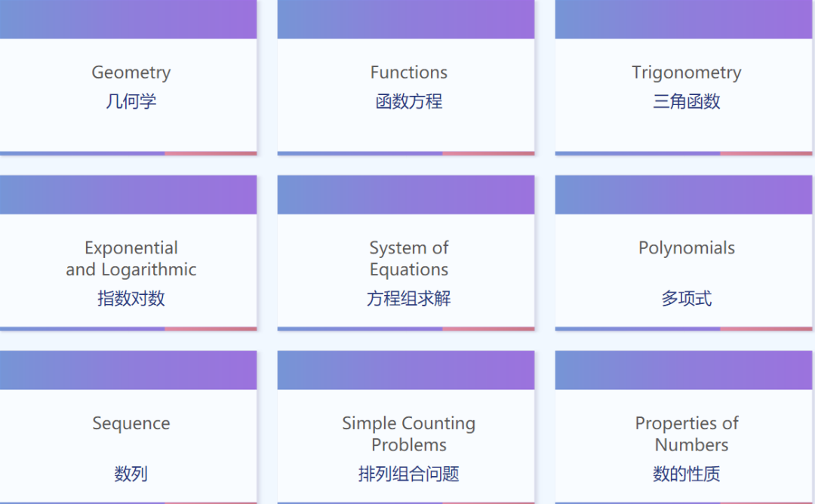Click the 排列组合问题 label
The width and height of the screenshot is (815, 504).
pyautogui.click(x=408, y=474)
